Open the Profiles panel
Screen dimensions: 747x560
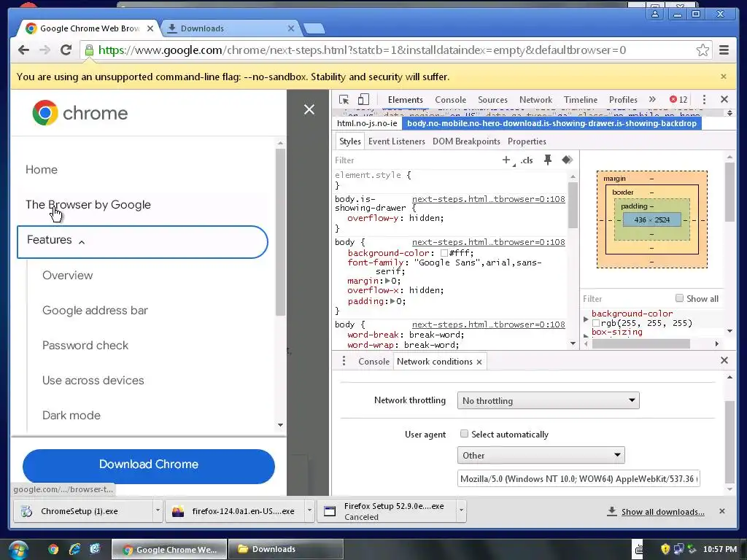pyautogui.click(x=623, y=99)
